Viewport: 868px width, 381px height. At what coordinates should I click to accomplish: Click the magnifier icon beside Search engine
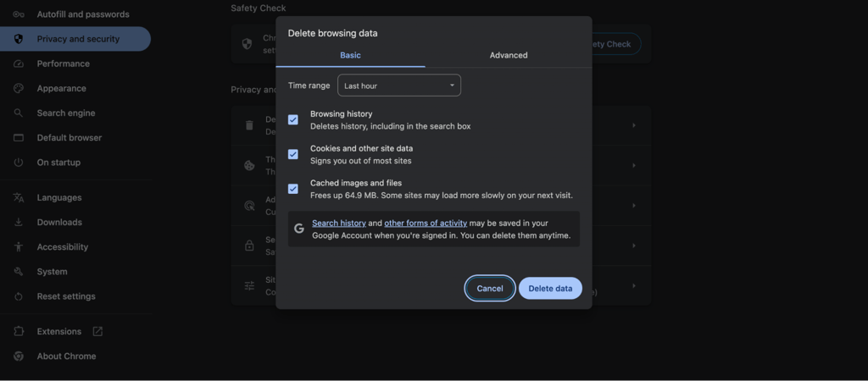(19, 113)
